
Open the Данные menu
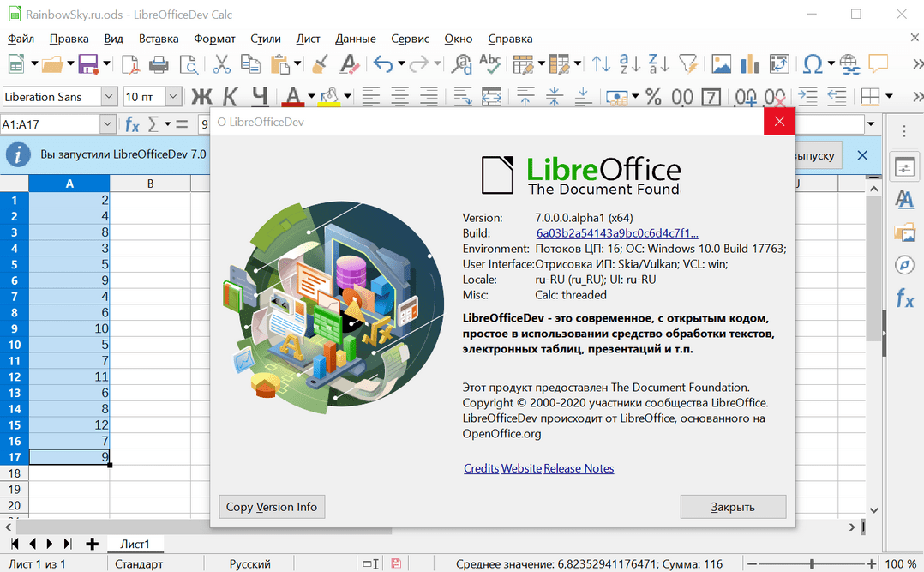point(355,39)
